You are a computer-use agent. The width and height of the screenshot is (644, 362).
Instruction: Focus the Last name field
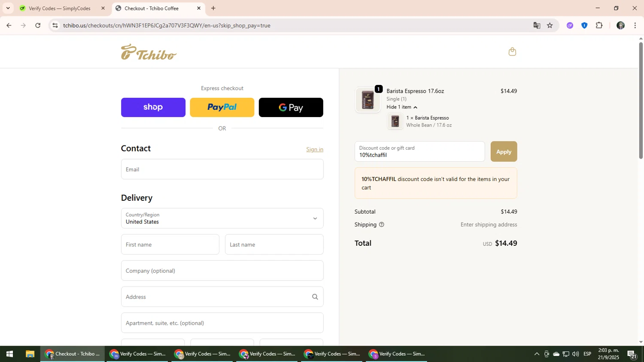click(274, 244)
